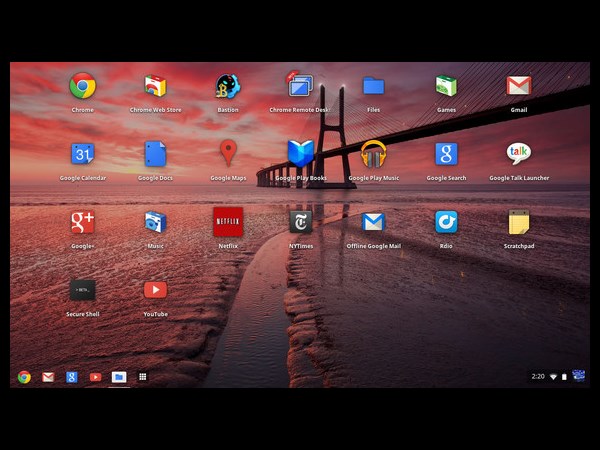Launch Offline Google Mail
The height and width of the screenshot is (450, 600).
click(x=373, y=222)
